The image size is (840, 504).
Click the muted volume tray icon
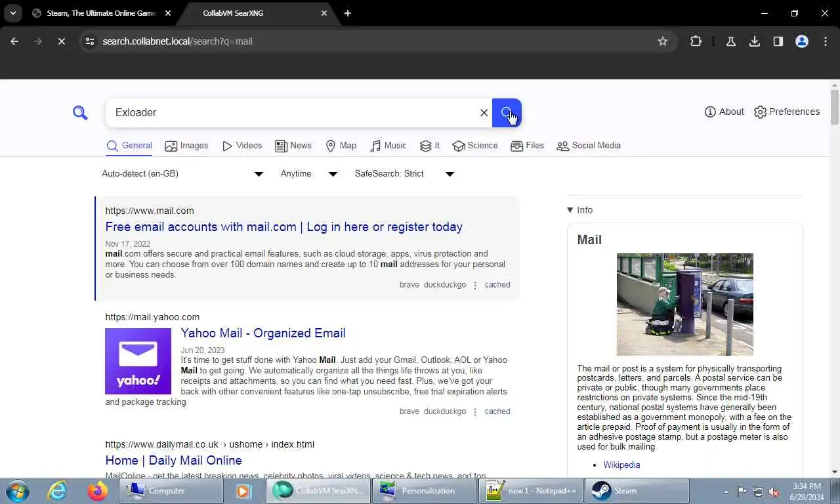[774, 491]
